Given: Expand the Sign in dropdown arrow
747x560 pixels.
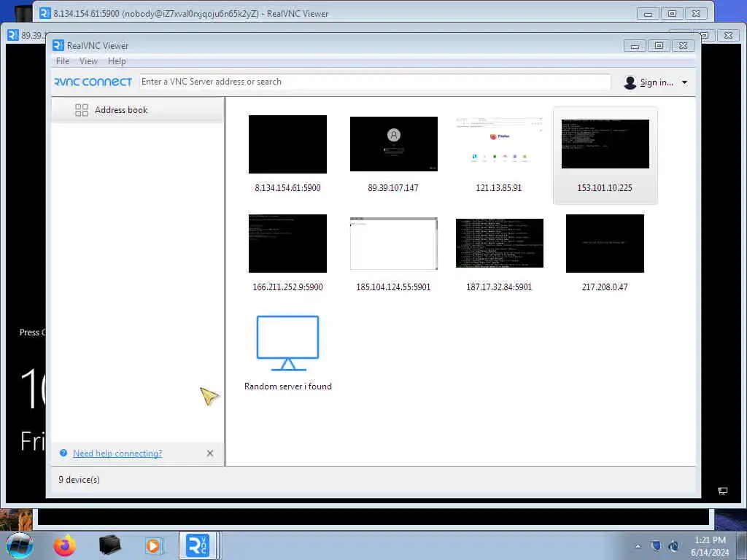Looking at the screenshot, I should pyautogui.click(x=684, y=82).
